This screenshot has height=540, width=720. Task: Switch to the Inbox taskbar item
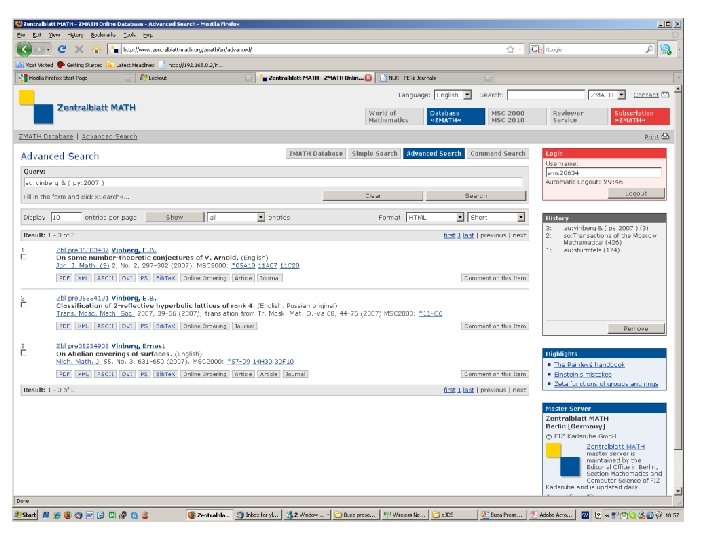(257, 515)
